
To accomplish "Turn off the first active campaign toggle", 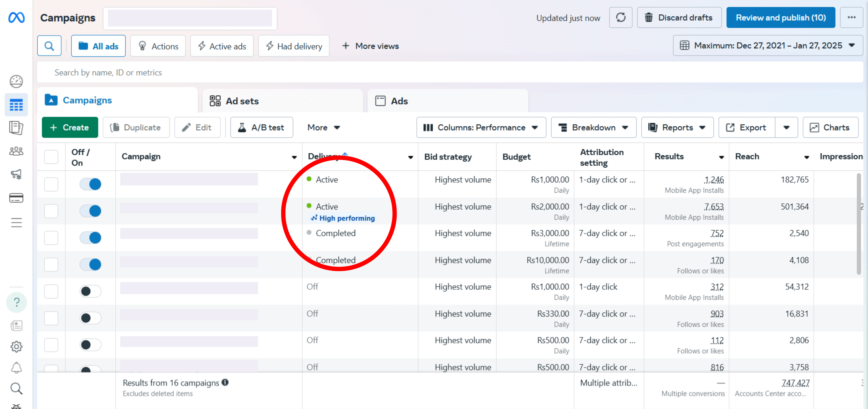I will coord(90,184).
